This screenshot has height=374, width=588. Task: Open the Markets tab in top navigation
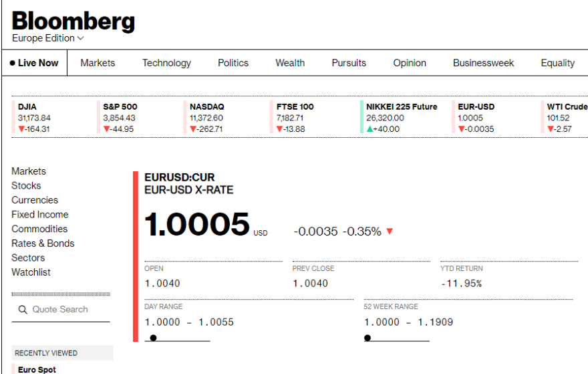pyautogui.click(x=98, y=63)
